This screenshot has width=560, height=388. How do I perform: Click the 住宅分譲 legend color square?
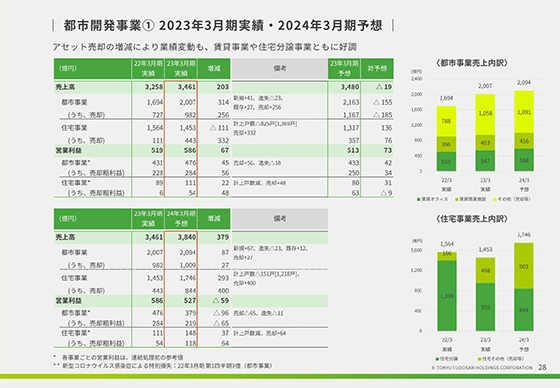coord(437,359)
